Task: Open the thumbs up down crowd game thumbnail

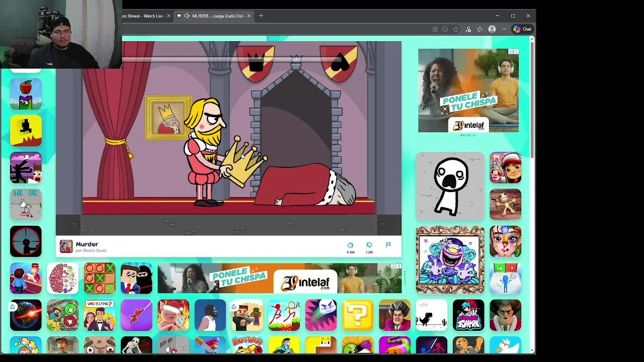Action: (62, 315)
